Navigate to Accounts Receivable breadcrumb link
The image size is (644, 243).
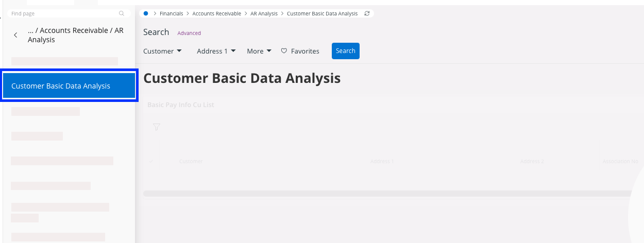pyautogui.click(x=216, y=13)
